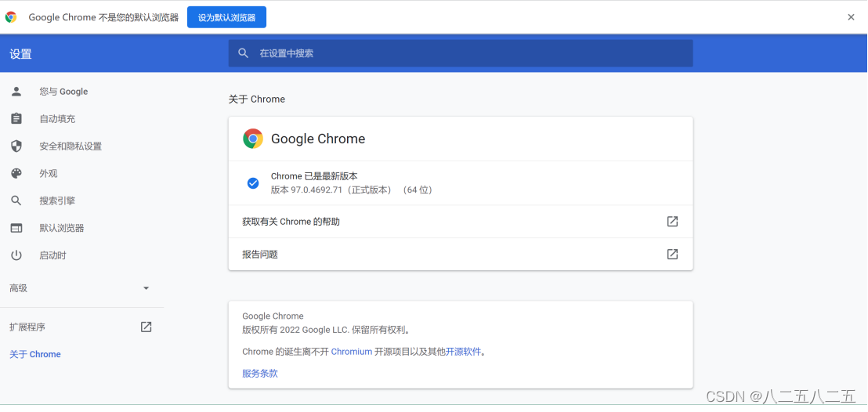The height and width of the screenshot is (412, 868).
Task: Focus the 在设置中搜索 search field
Action: click(x=461, y=53)
